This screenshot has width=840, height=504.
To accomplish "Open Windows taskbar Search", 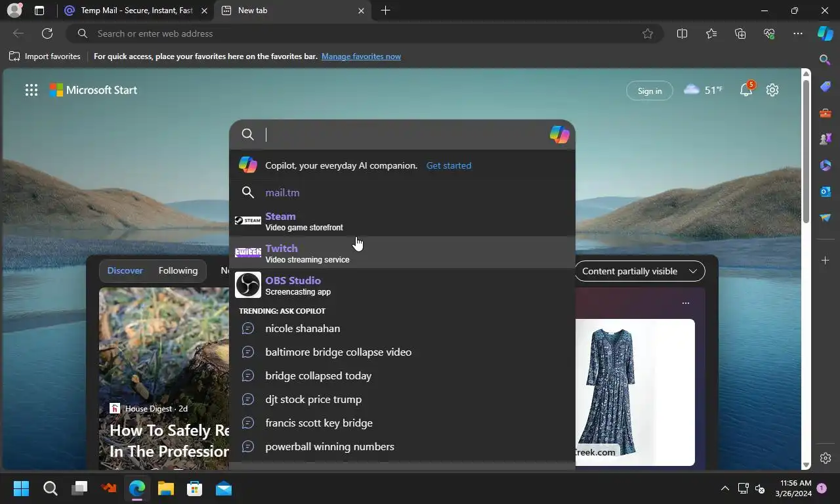I will (51, 488).
